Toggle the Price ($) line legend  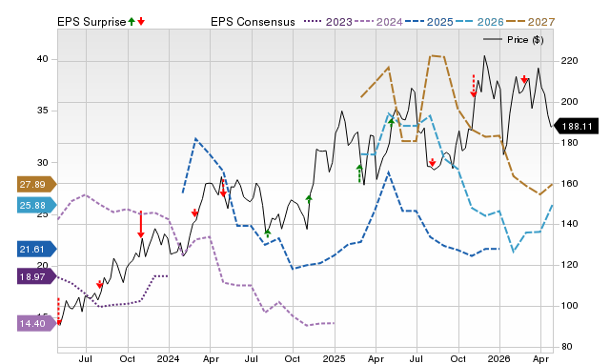(513, 40)
